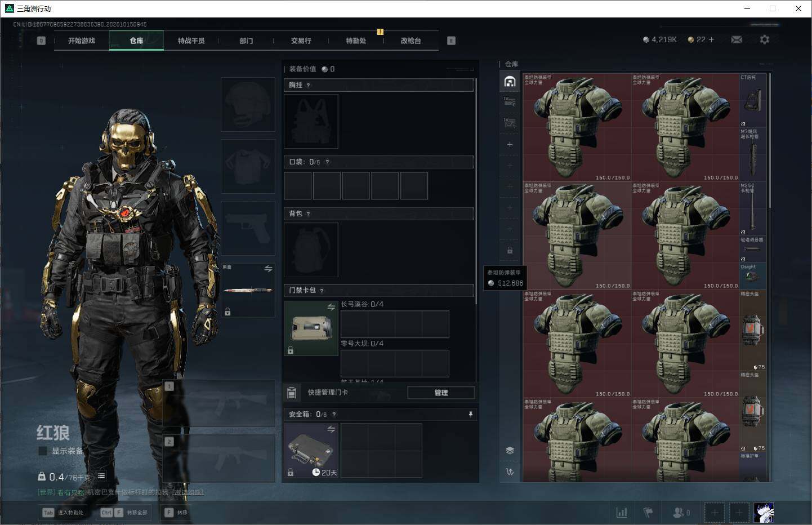This screenshot has height=525, width=812.
Task: Open the 部门 tab
Action: tap(246, 41)
